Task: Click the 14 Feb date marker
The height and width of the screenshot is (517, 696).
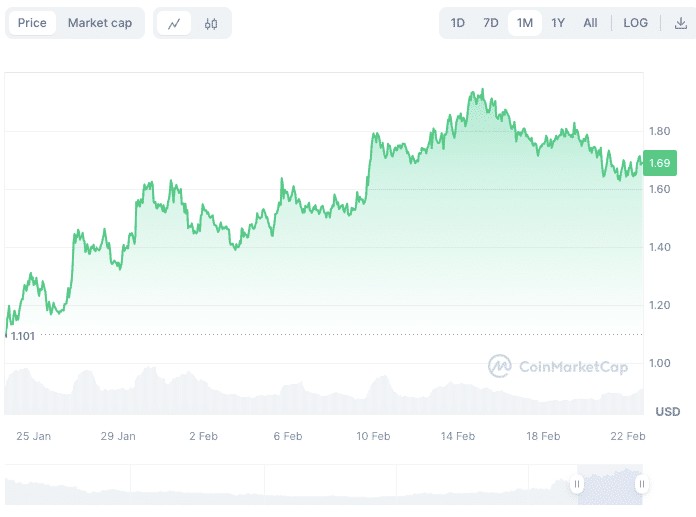Action: (x=458, y=436)
